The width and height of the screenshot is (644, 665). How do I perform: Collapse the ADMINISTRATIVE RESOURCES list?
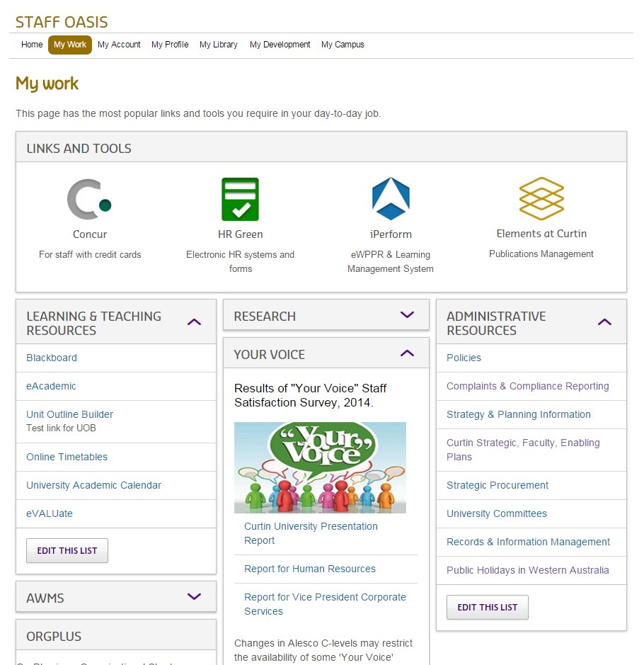click(x=604, y=321)
